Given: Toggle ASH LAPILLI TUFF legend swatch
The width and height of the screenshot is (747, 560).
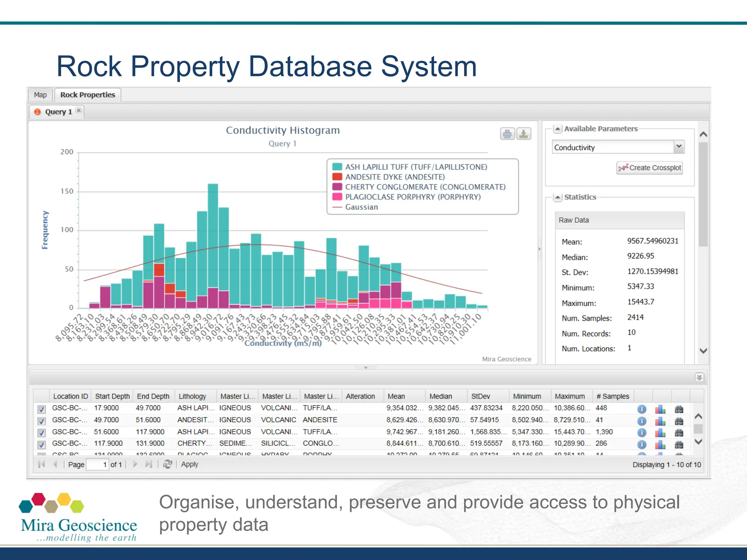Looking at the screenshot, I should pos(337,167).
